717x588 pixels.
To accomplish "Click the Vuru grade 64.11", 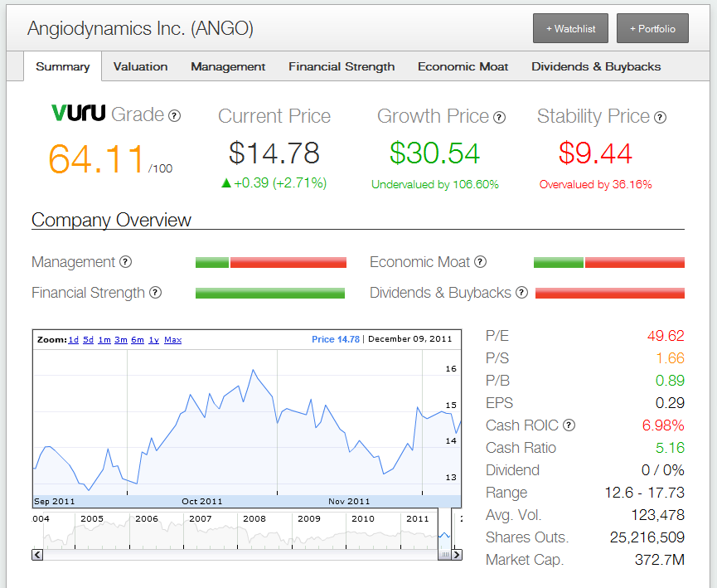I will click(96, 158).
